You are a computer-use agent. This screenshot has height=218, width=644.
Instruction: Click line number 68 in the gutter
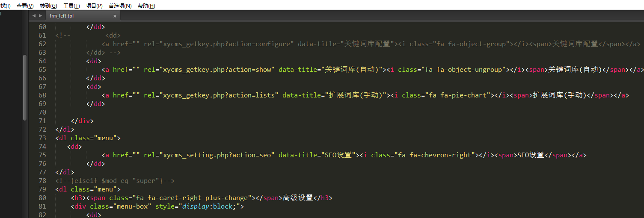[x=42, y=95]
